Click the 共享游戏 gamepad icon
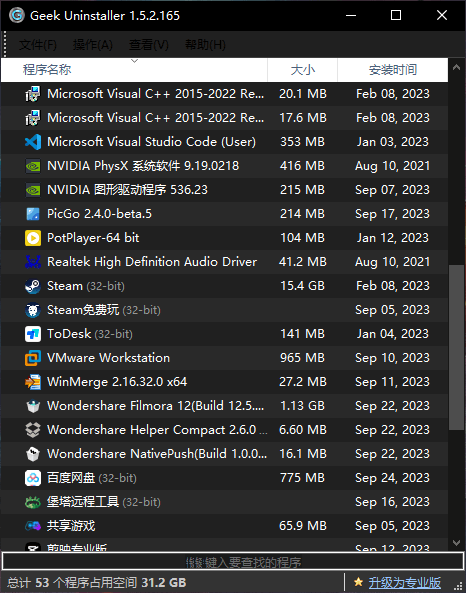Viewport: 466px width, 593px height. tap(33, 526)
